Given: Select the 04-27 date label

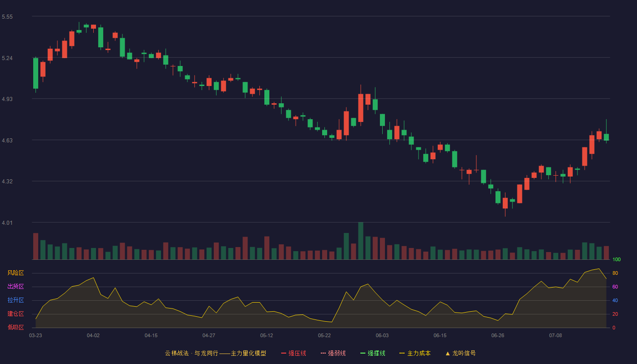Looking at the screenshot, I should (209, 335).
